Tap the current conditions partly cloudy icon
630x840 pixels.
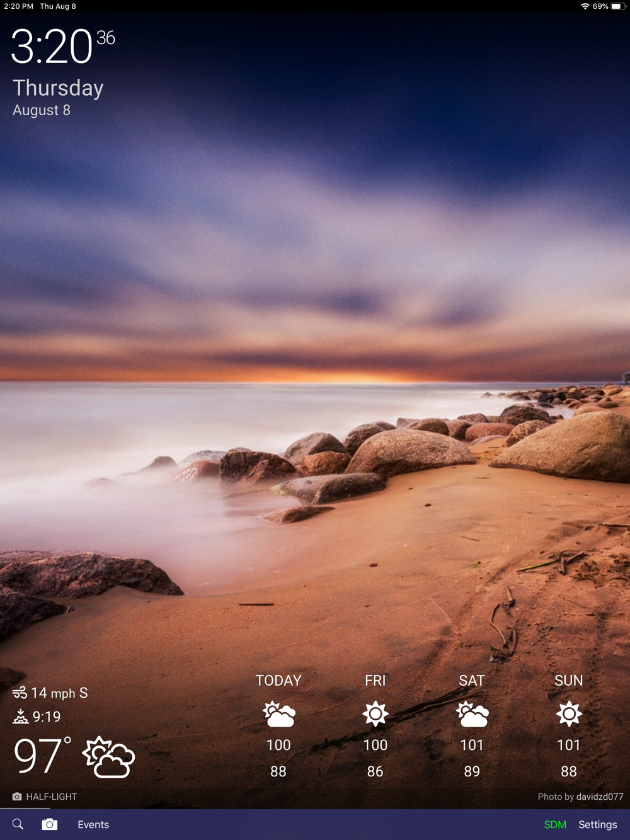point(109,757)
